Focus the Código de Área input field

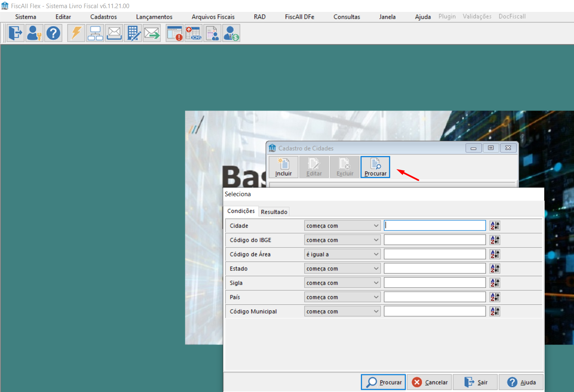[435, 254]
